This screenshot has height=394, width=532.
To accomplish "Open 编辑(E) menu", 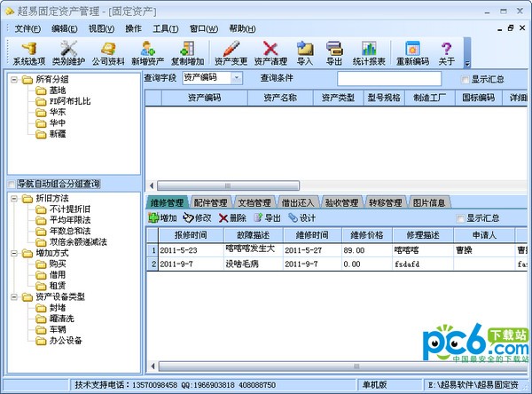I will (x=65, y=29).
